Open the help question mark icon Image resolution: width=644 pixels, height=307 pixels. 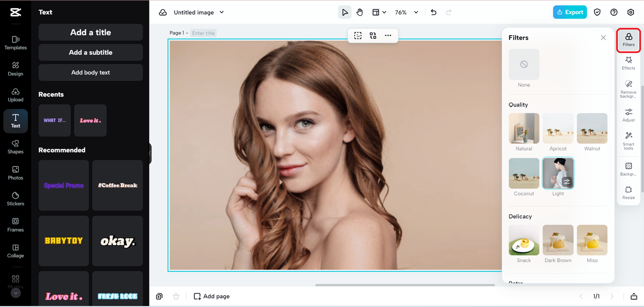[614, 13]
